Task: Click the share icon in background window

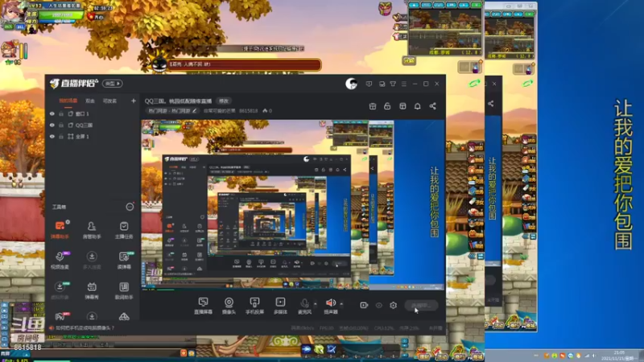Action: pos(491,104)
